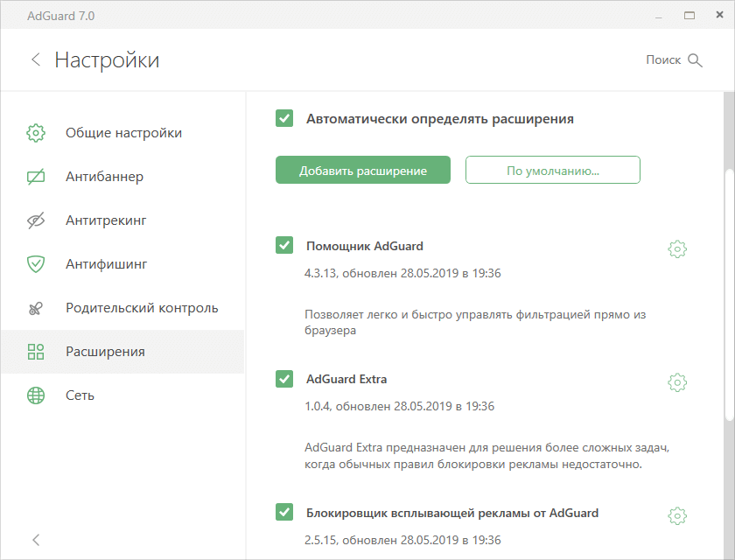The width and height of the screenshot is (735, 560).
Task: Open settings gear for AdGuard Extra
Action: tap(676, 381)
